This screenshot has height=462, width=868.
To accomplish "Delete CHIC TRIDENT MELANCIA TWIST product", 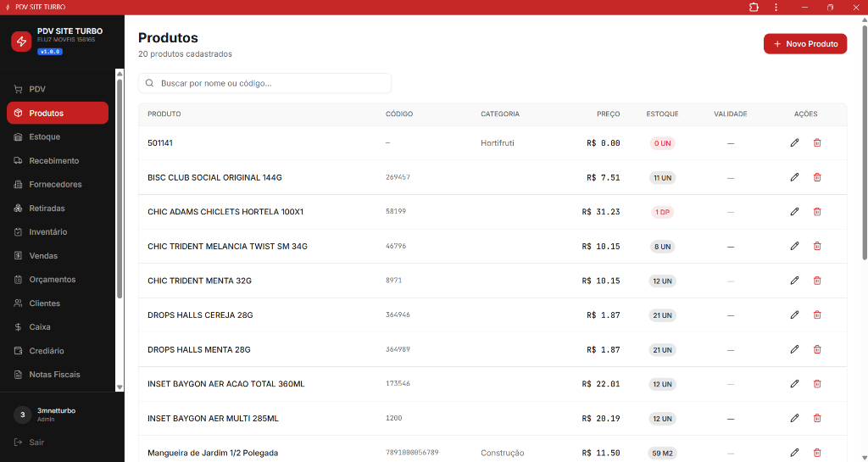I will coord(817,246).
